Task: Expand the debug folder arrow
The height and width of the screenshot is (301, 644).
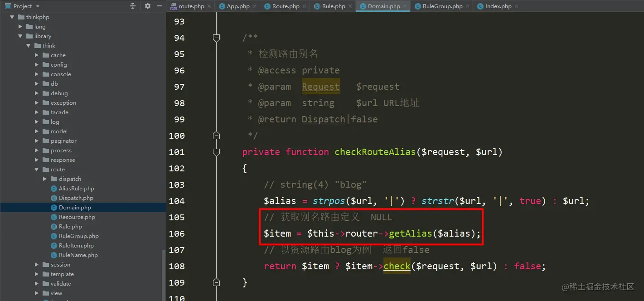Action: pos(37,93)
